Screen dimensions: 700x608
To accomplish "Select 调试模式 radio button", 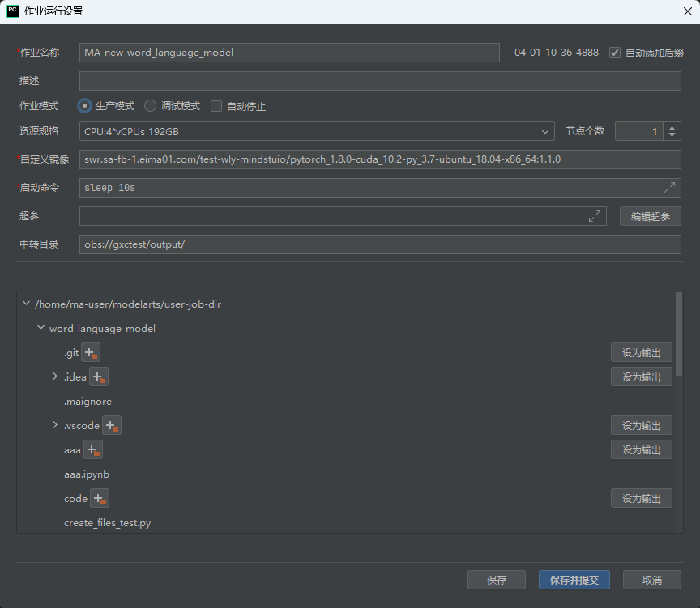I will click(x=150, y=106).
